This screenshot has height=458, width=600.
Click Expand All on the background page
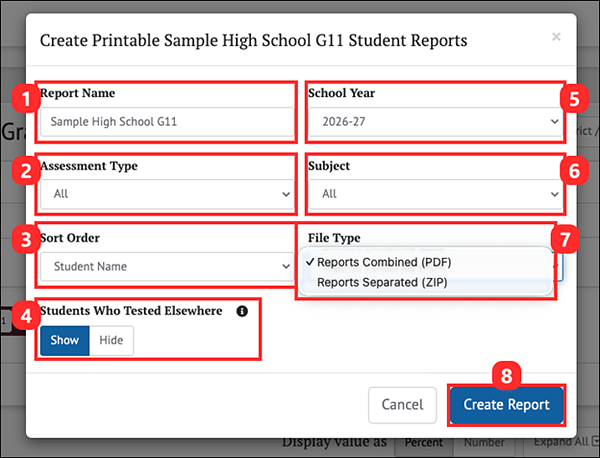pos(566,442)
